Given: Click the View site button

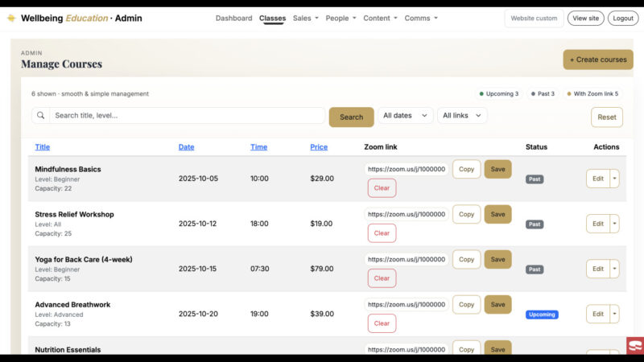Looking at the screenshot, I should point(586,18).
